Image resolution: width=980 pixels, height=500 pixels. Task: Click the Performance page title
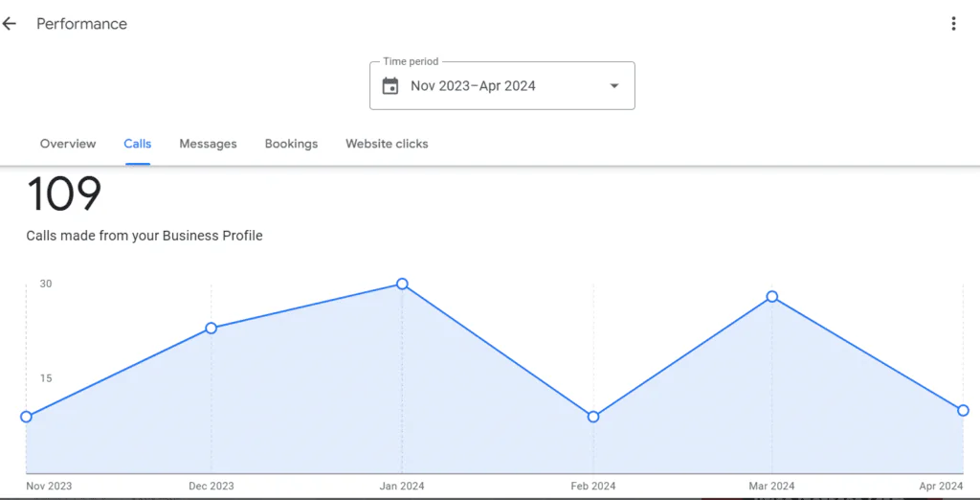(x=81, y=24)
